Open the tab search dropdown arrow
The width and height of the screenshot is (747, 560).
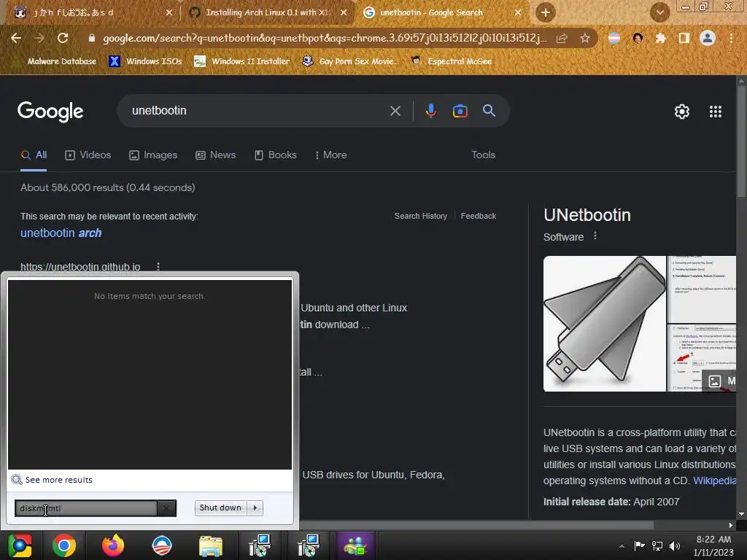pos(659,12)
